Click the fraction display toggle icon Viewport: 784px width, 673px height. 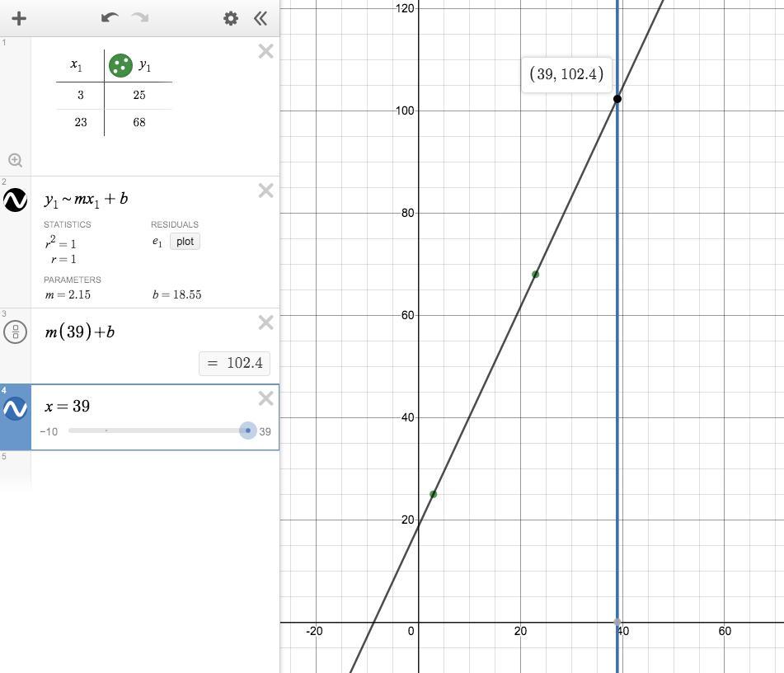pos(16,332)
